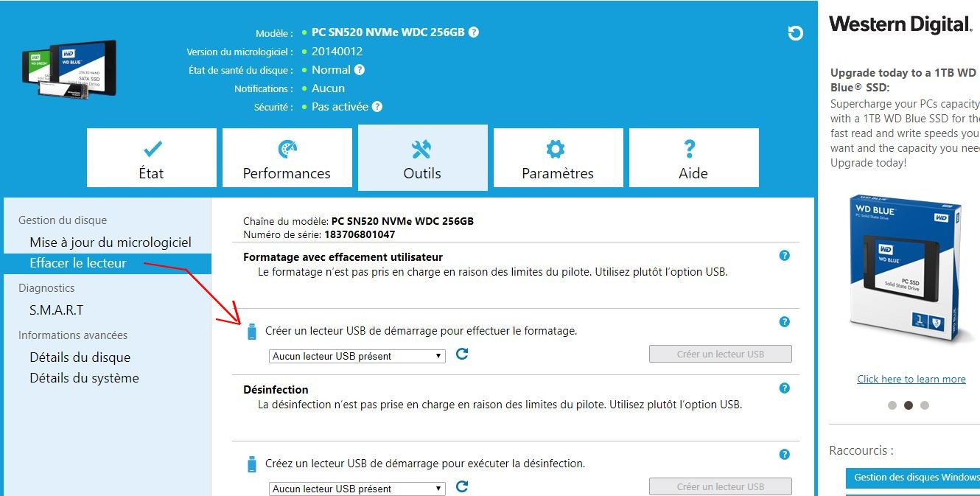This screenshot has height=496, width=980.
Task: Click Créer un lecteur USB for formatage
Action: (721, 354)
